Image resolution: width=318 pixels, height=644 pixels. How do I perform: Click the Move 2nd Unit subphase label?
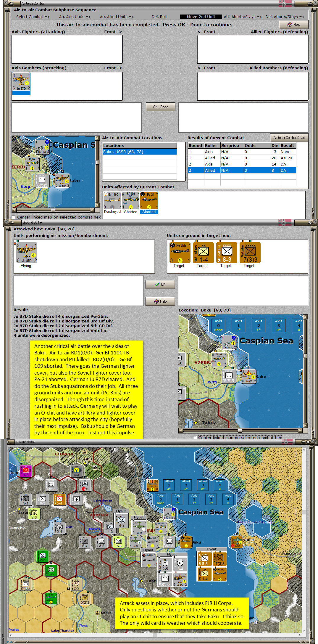coord(201,17)
